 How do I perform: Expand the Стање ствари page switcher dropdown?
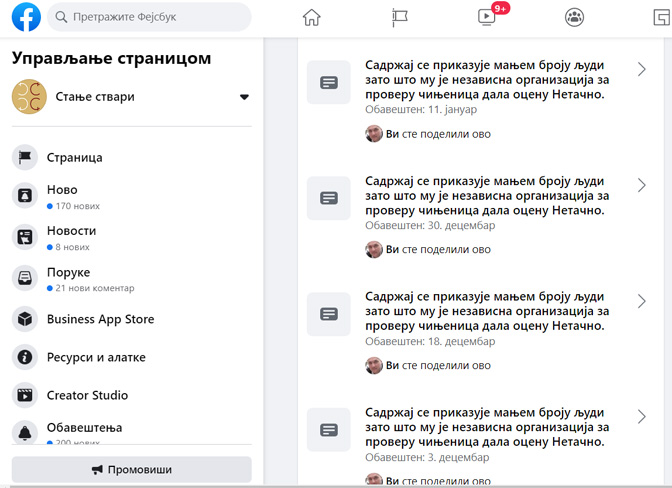tap(244, 97)
